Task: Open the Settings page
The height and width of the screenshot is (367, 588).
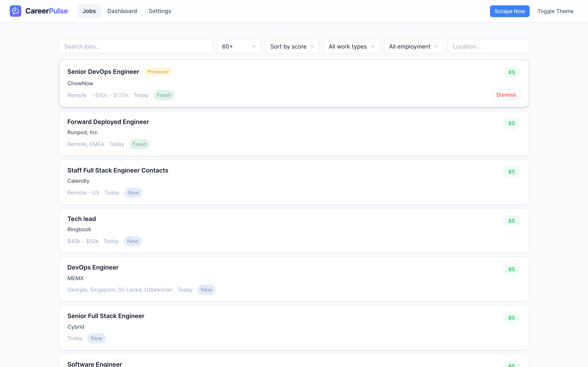Action: tap(160, 11)
